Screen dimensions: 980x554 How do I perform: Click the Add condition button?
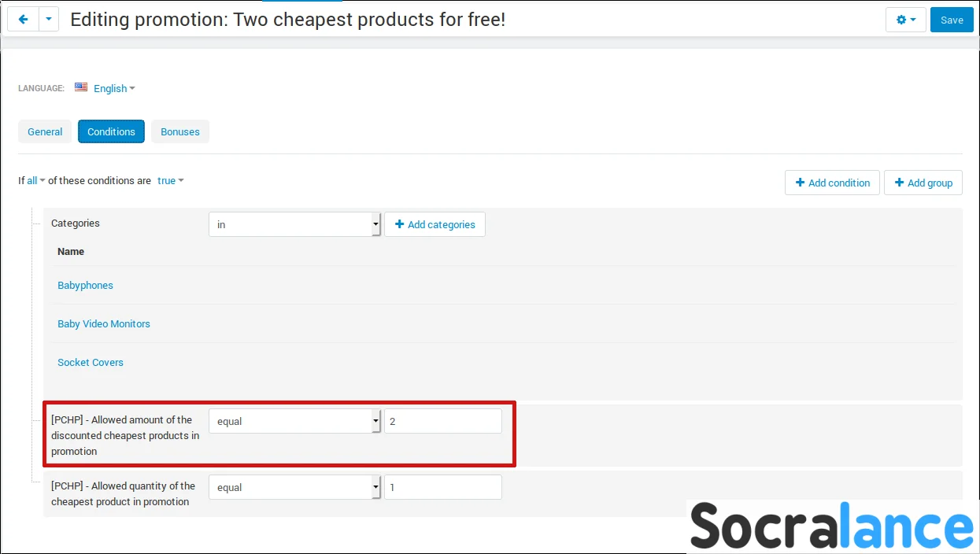(x=832, y=183)
